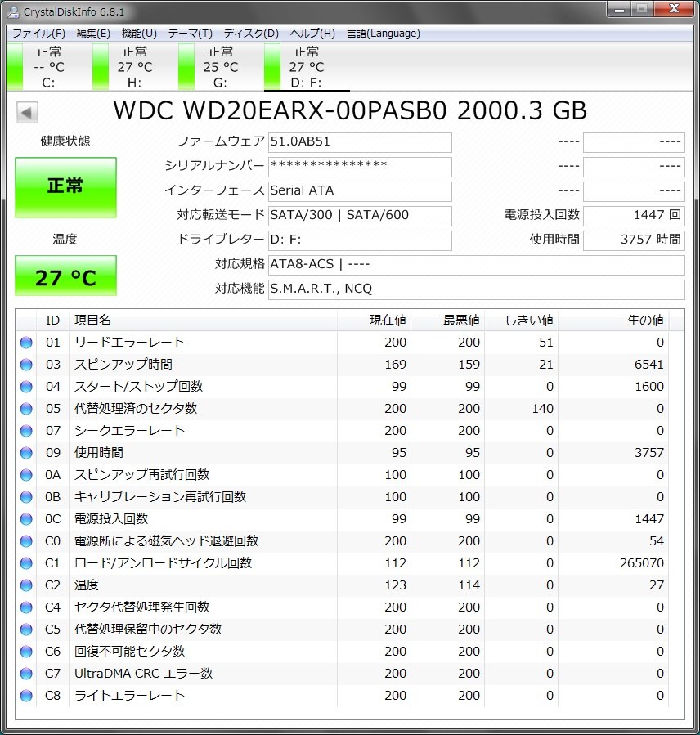
Task: Click the back arrow navigation icon
Action: click(27, 111)
